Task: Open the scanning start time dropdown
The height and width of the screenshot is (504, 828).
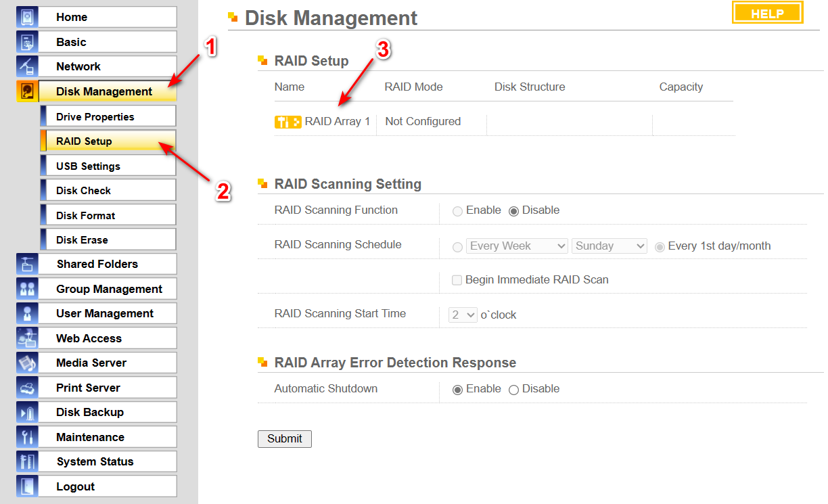Action: point(462,313)
